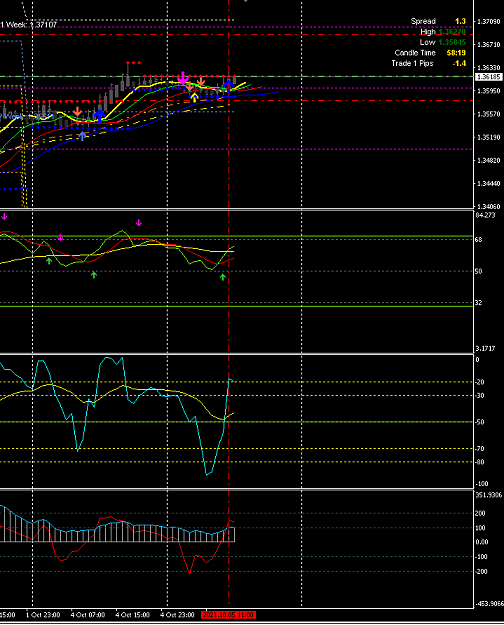The image size is (504, 625).
Task: Click the -70 level label in the oscillator panel
Action: (x=480, y=448)
